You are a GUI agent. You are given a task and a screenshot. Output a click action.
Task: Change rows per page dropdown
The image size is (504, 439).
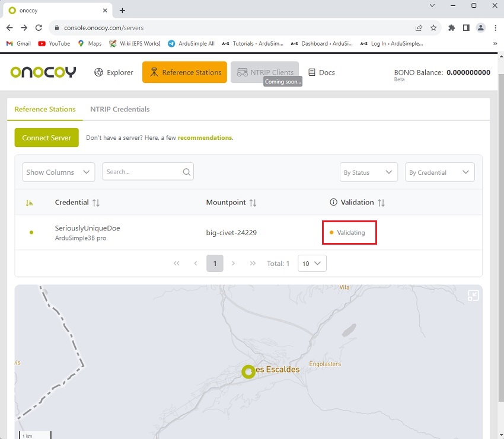(x=311, y=264)
